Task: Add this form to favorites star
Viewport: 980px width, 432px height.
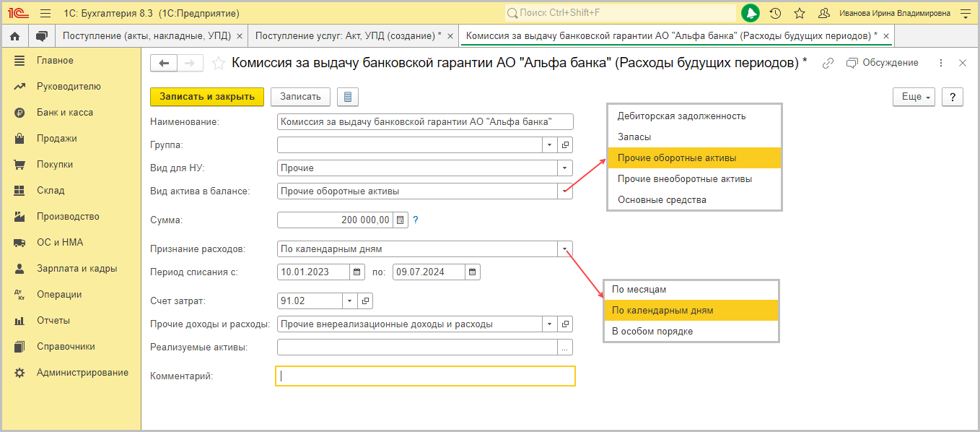Action: point(218,64)
